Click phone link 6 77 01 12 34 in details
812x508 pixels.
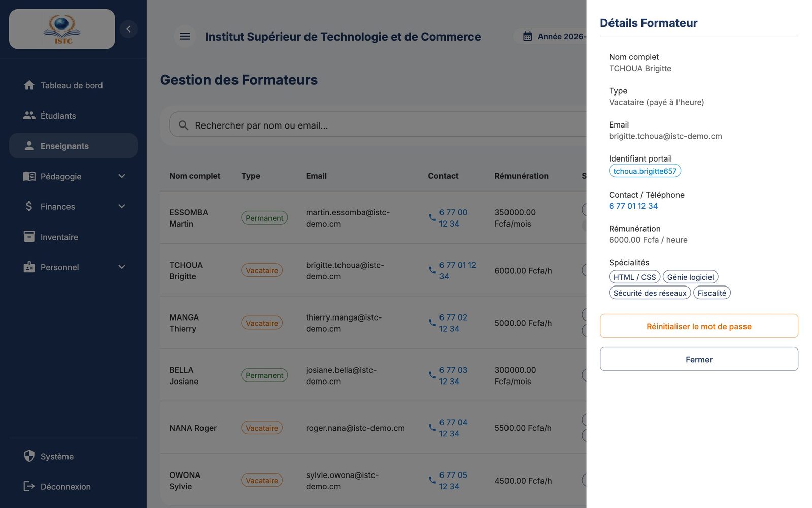click(633, 206)
